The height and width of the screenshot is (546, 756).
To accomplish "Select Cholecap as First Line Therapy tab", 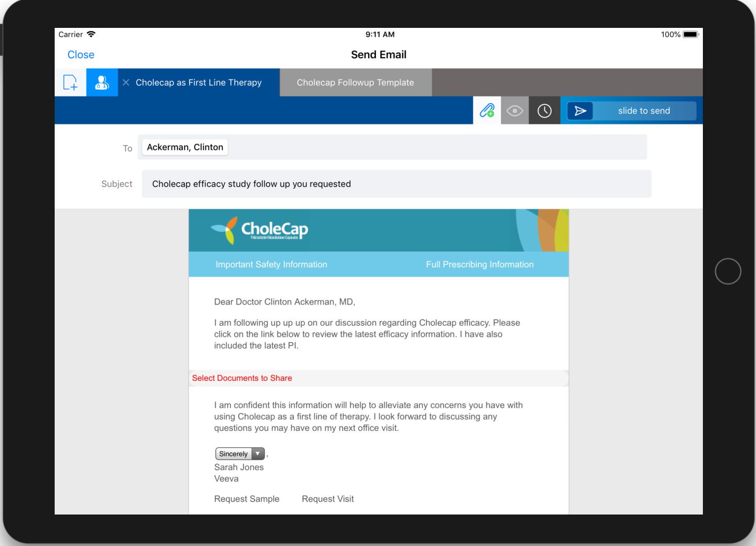I will (x=199, y=83).
